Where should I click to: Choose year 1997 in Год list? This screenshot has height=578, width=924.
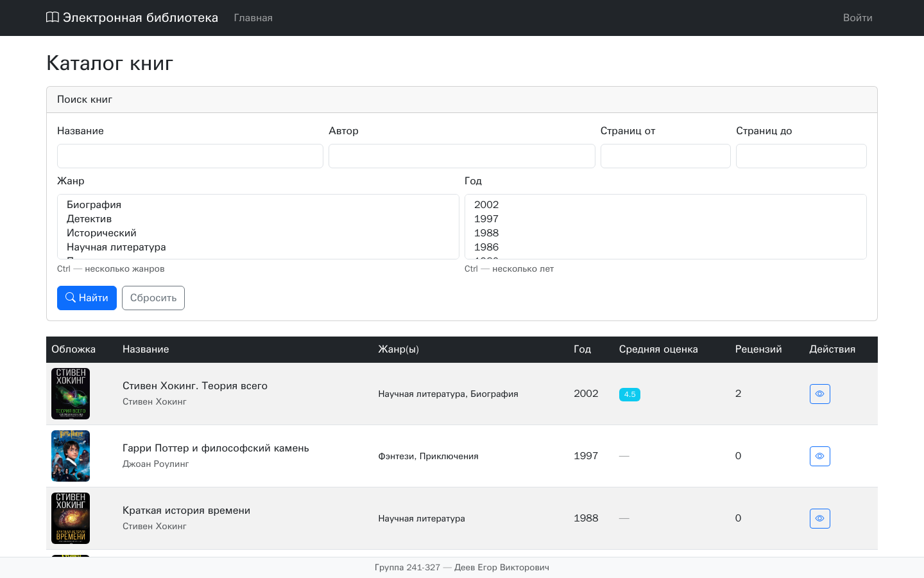click(665, 219)
